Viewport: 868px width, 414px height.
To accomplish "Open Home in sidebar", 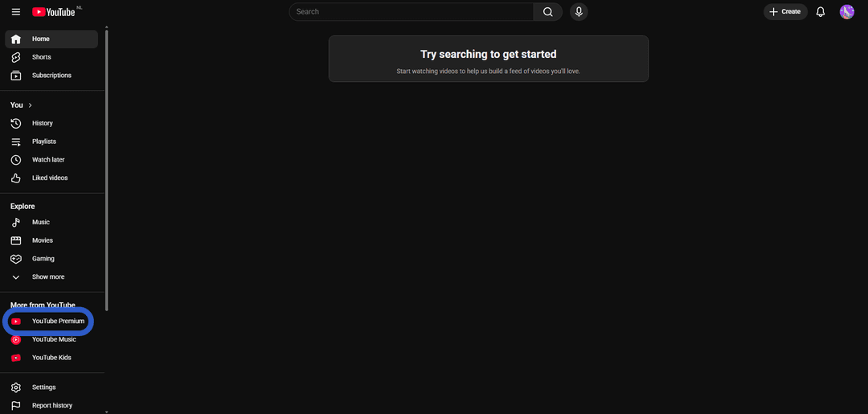I will coord(51,39).
